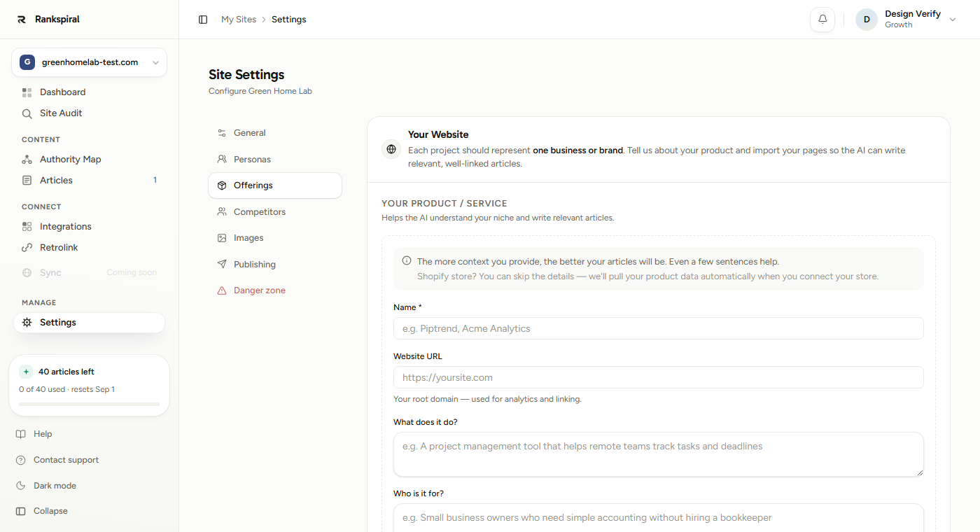The image size is (980, 532).
Task: Click the Site Settings heading
Action: pyautogui.click(x=246, y=75)
